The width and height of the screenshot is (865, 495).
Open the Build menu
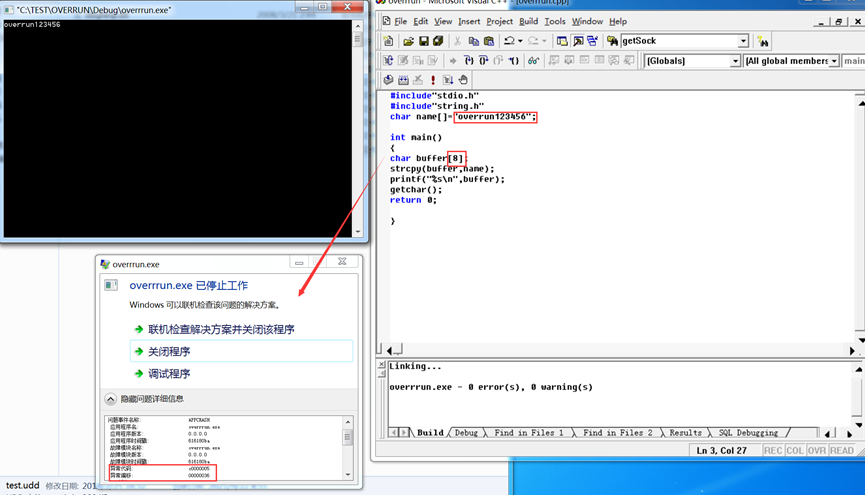tap(528, 21)
